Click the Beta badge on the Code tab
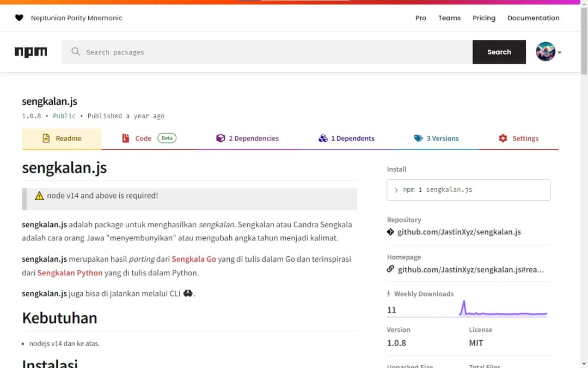 click(x=167, y=138)
